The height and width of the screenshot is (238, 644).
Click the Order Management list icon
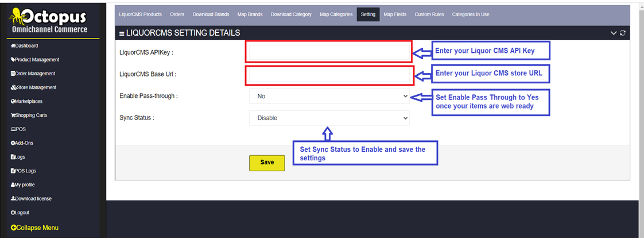tap(13, 74)
